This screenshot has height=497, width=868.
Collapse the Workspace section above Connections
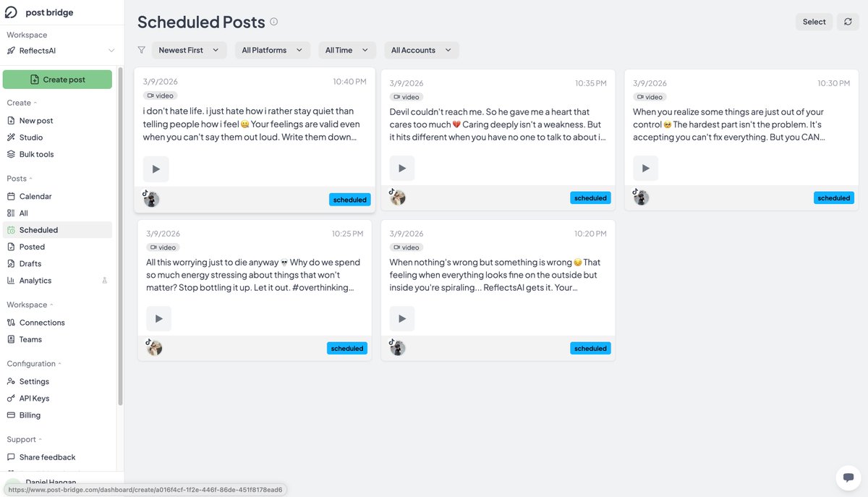click(x=30, y=305)
